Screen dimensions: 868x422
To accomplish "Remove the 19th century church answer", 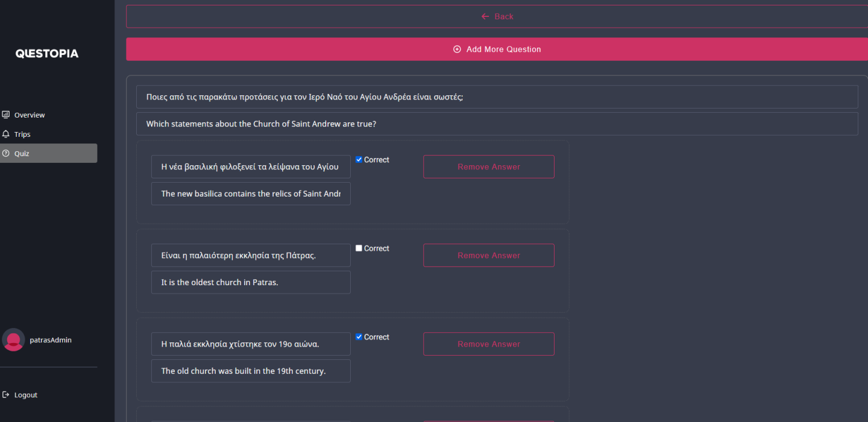I will tap(488, 344).
